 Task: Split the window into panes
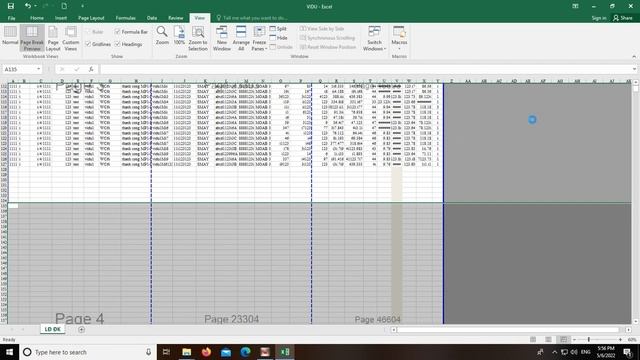278,29
